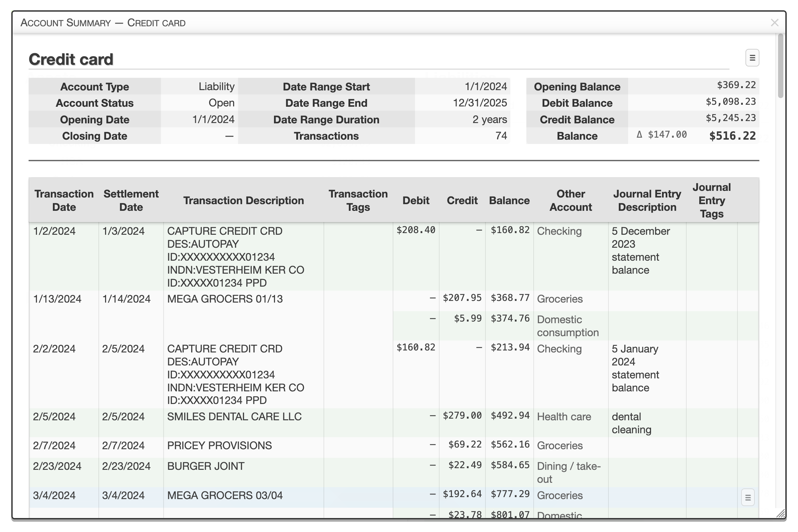The width and height of the screenshot is (798, 532).
Task: Click the Debit column header
Action: (x=416, y=200)
